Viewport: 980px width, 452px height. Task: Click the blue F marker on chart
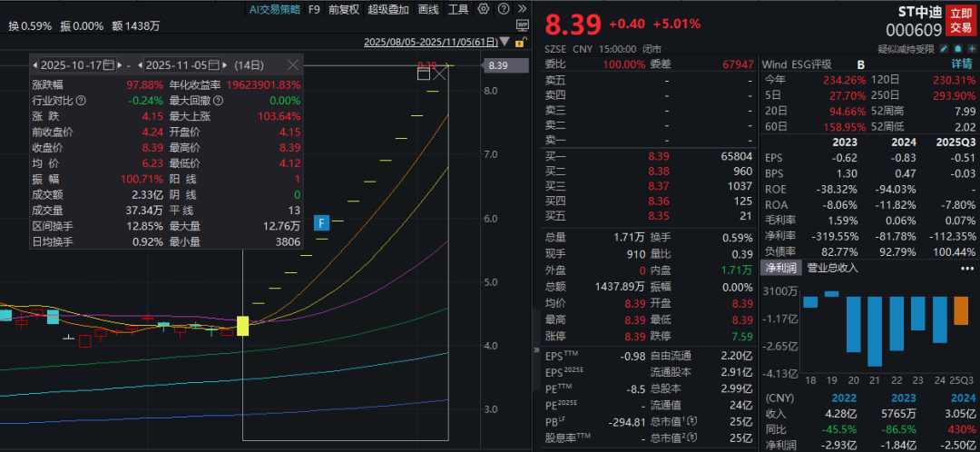click(320, 222)
